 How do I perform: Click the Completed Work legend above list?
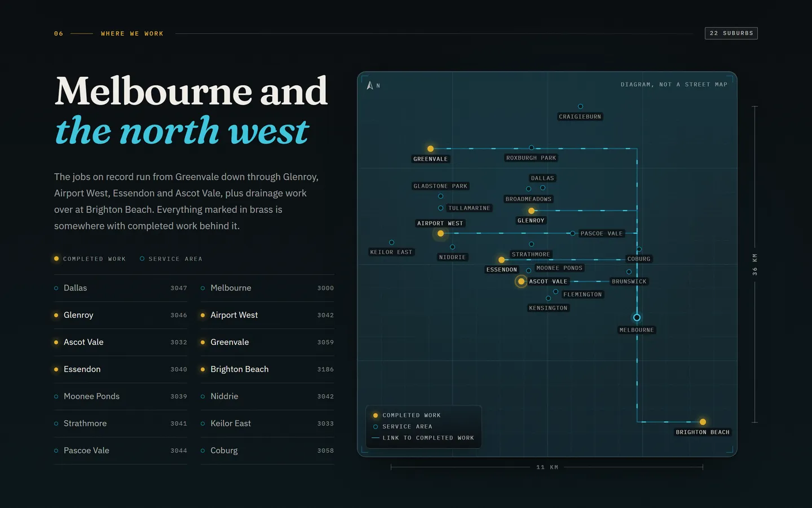coord(90,259)
